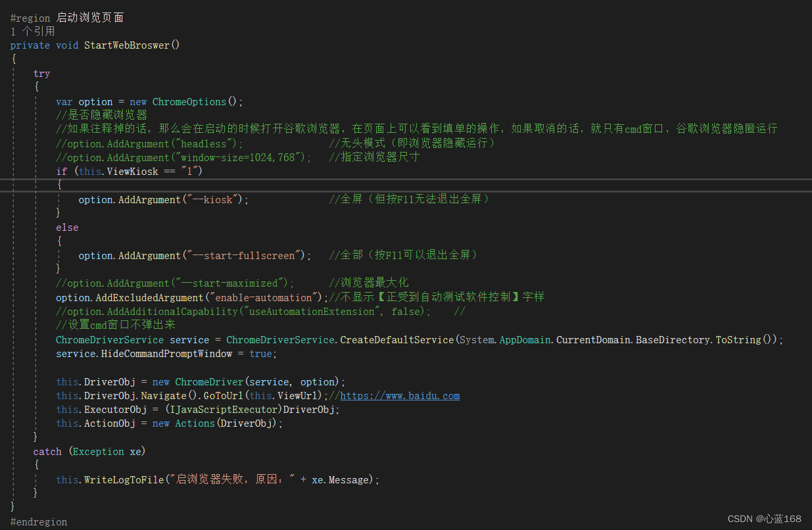Viewport: 812px width, 530px height.
Task: Click the commented "window-size=1024,768" line
Action: click(x=183, y=158)
